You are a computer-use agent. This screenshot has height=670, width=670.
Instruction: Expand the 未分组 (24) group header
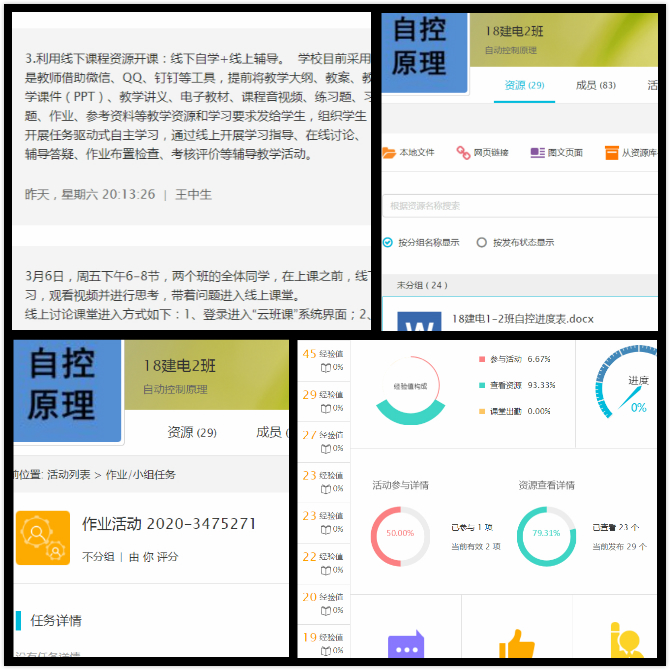[422, 285]
